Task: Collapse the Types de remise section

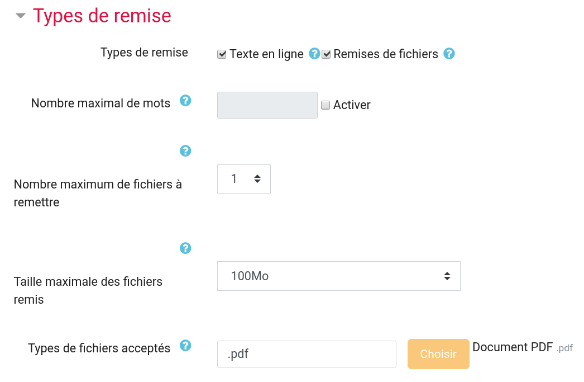Action: (20, 16)
